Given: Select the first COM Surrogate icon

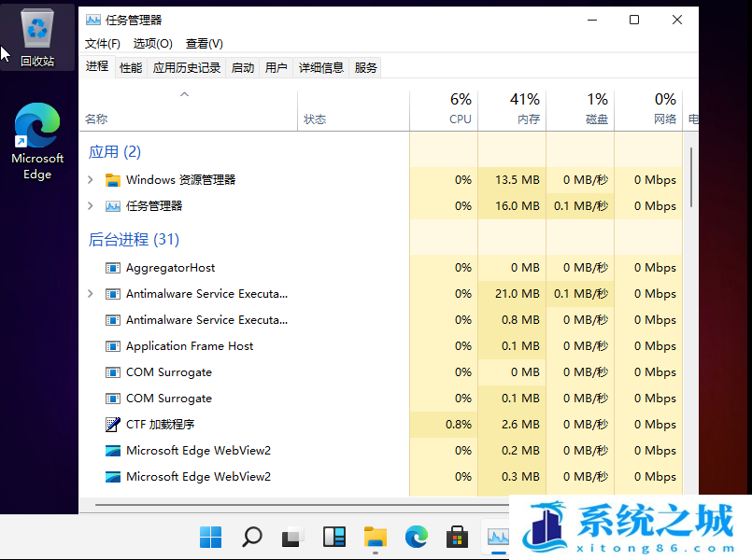Looking at the screenshot, I should click(113, 372).
